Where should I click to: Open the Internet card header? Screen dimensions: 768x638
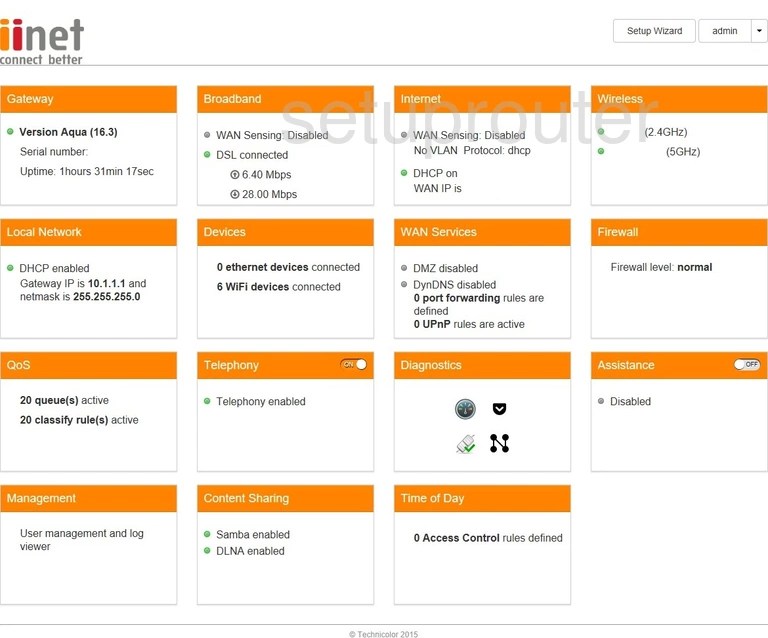(x=482, y=99)
